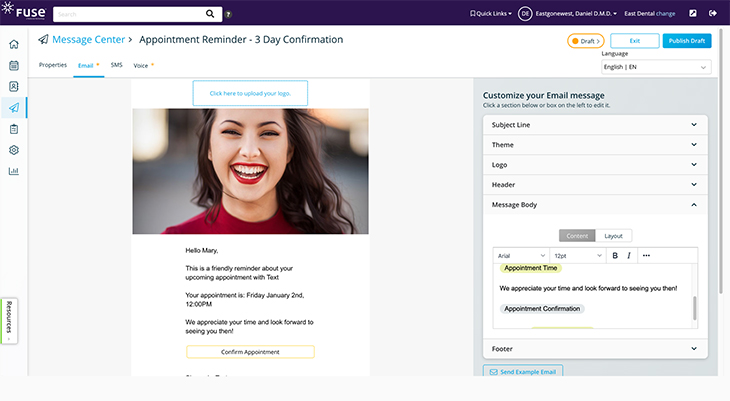Click the "Hello Mary," preview text
This screenshot has width=730, height=401.
tap(202, 251)
